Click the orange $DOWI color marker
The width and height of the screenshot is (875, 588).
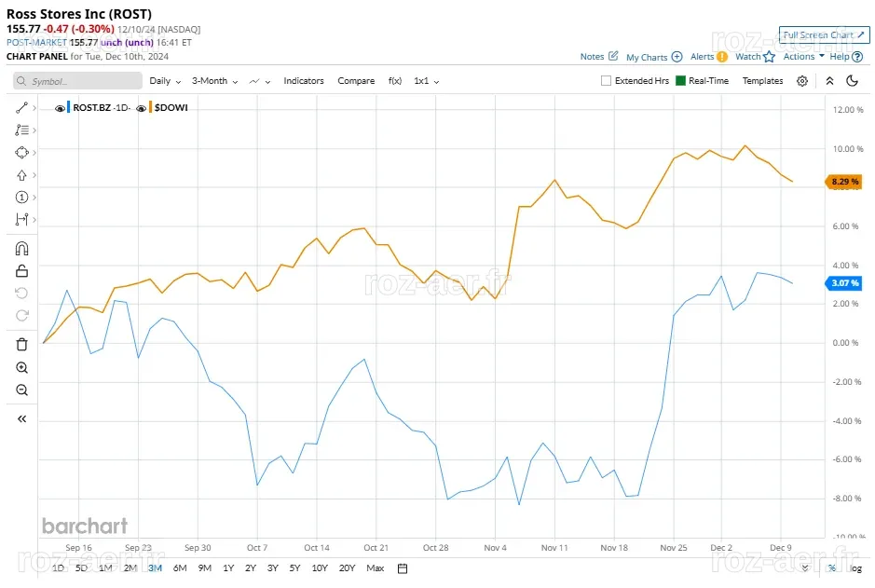click(x=150, y=107)
